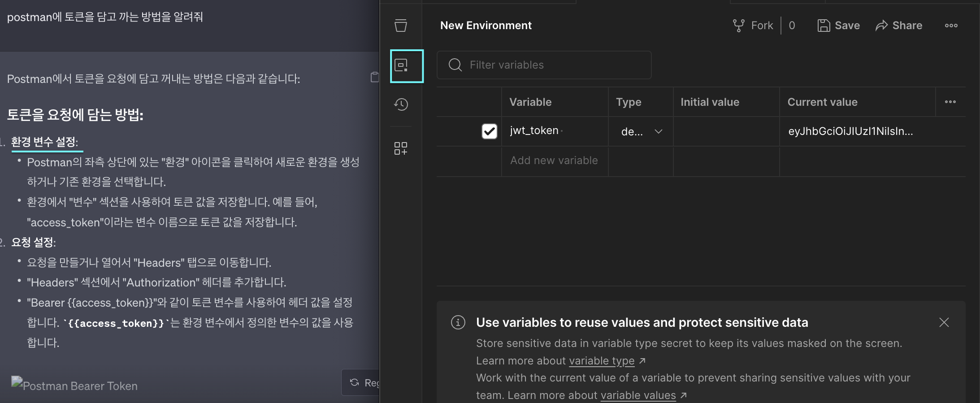This screenshot has height=403, width=980.
Task: Open the variable values link
Action: tap(638, 395)
